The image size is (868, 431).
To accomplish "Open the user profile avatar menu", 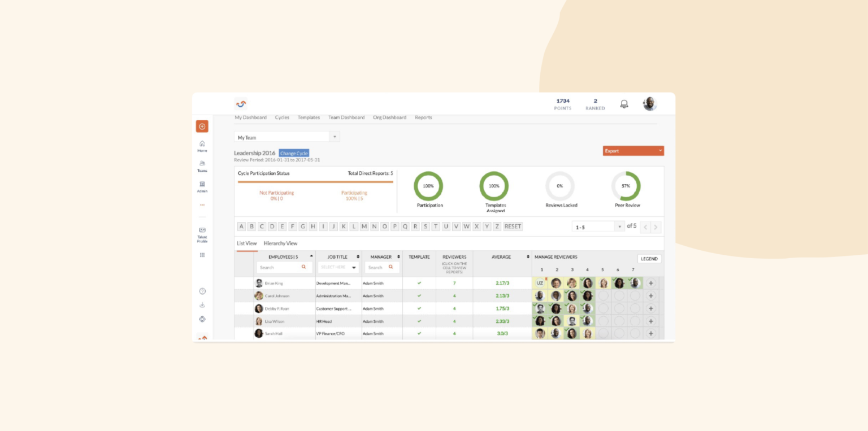I will click(x=650, y=104).
